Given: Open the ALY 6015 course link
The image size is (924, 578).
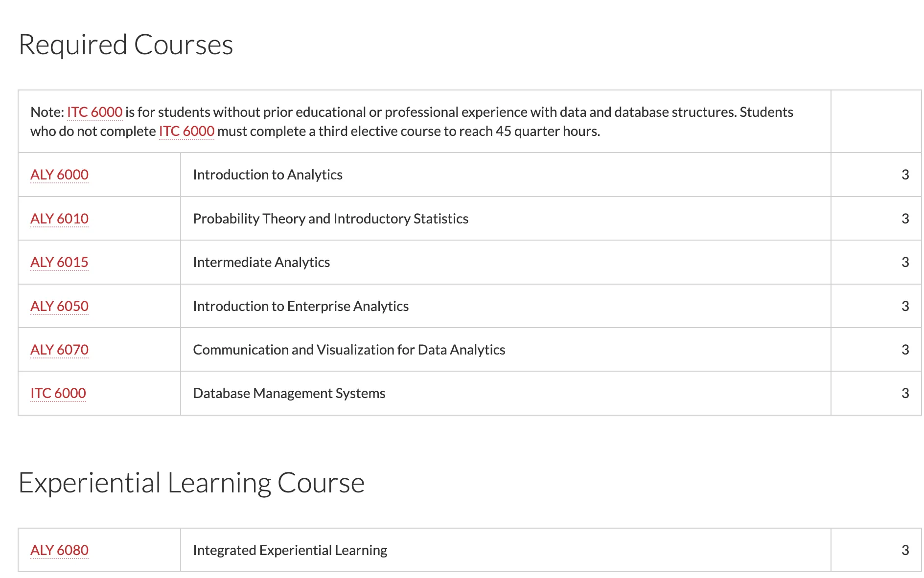Looking at the screenshot, I should [x=59, y=262].
